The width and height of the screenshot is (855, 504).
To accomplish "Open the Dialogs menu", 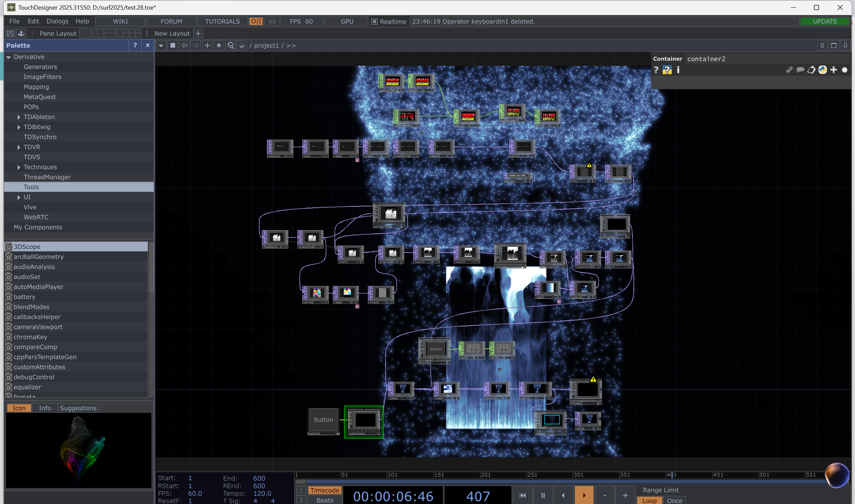I will [57, 21].
